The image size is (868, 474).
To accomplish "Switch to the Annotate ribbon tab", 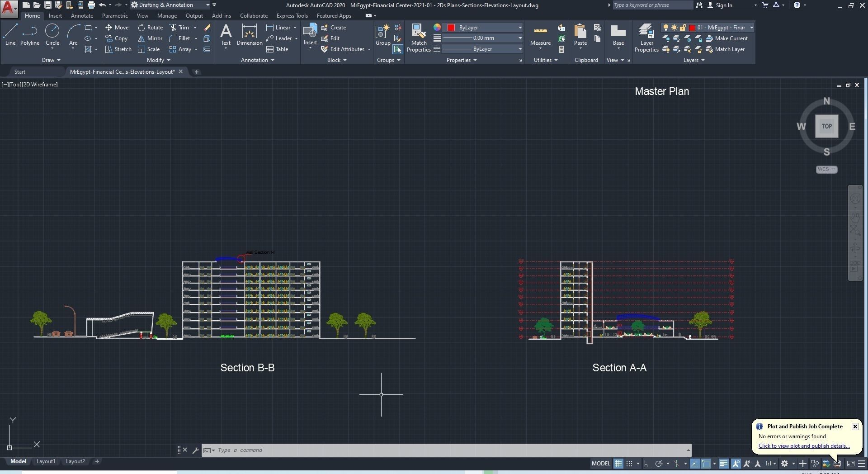I will click(x=82, y=16).
